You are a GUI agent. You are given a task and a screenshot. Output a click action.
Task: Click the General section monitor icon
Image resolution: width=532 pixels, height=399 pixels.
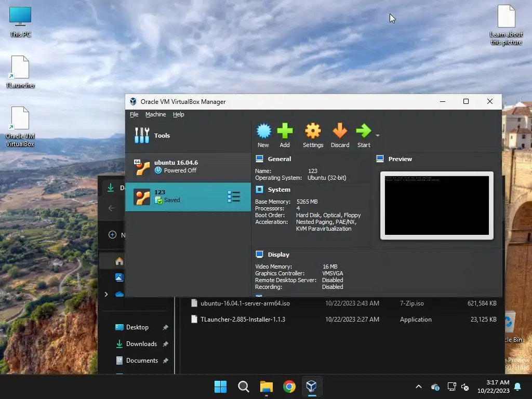coord(260,159)
